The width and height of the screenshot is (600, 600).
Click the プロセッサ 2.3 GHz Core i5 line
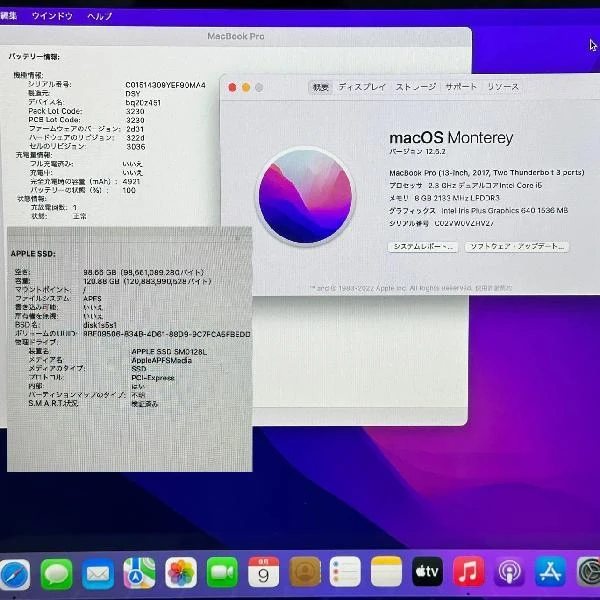tap(466, 186)
